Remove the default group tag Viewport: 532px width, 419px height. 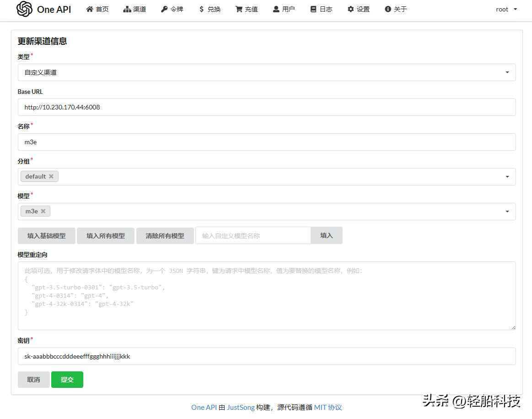point(51,176)
